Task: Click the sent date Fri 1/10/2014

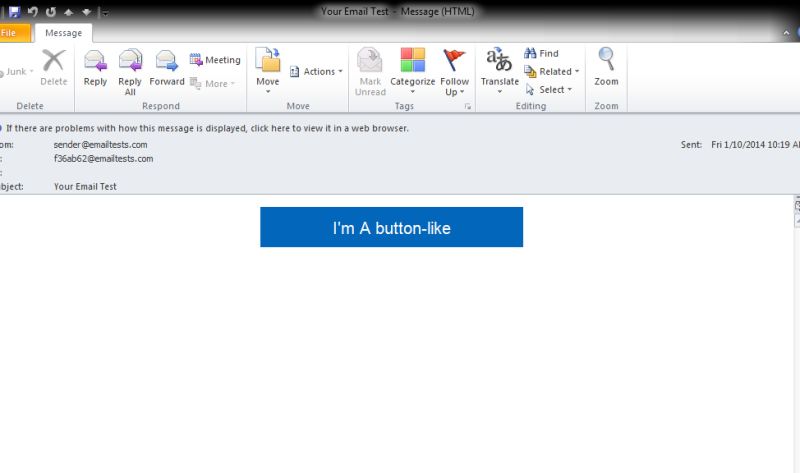Action: [x=755, y=145]
